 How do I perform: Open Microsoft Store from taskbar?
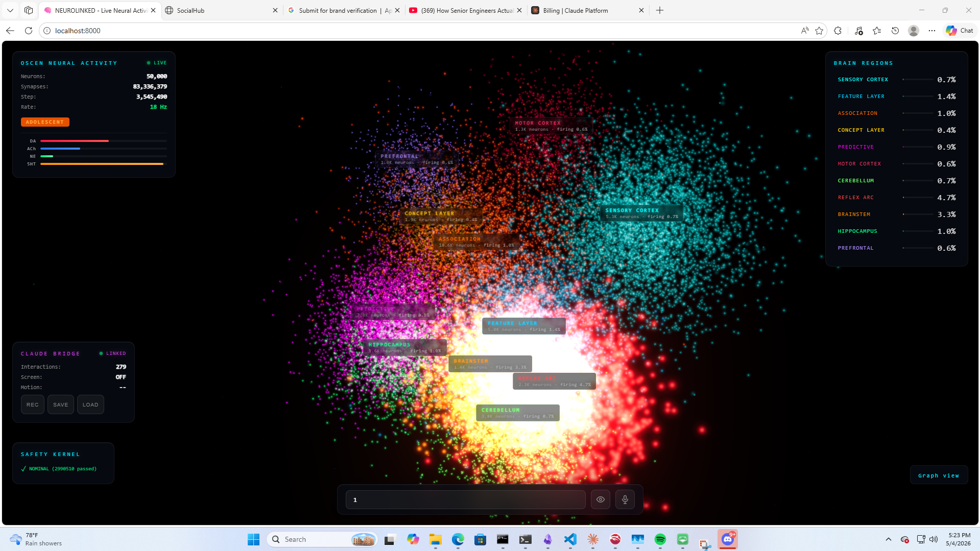point(480,539)
